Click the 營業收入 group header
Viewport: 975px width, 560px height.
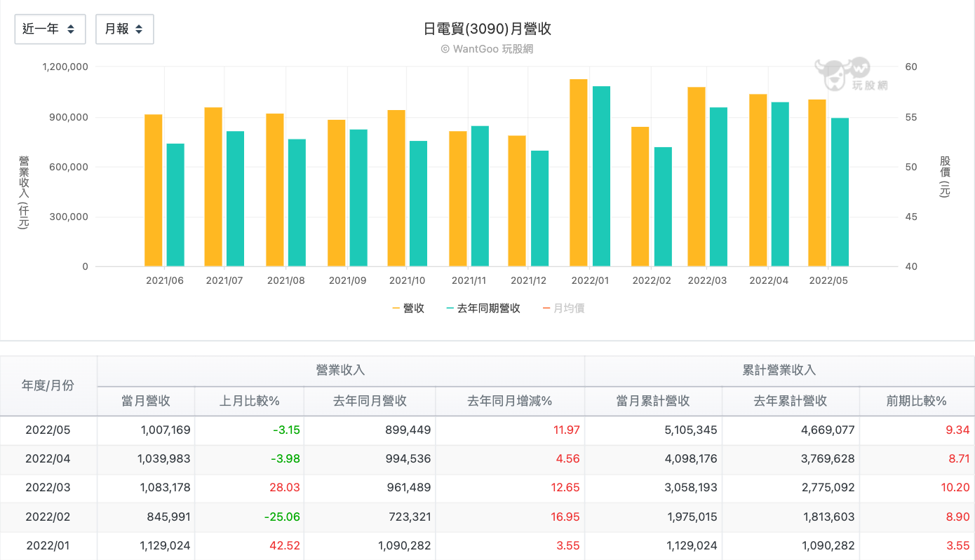[x=341, y=371]
